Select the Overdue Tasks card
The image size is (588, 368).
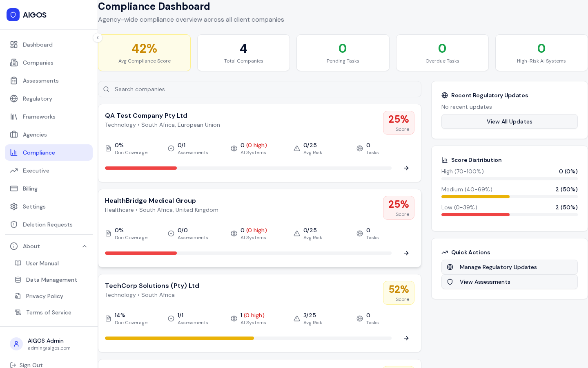click(442, 53)
